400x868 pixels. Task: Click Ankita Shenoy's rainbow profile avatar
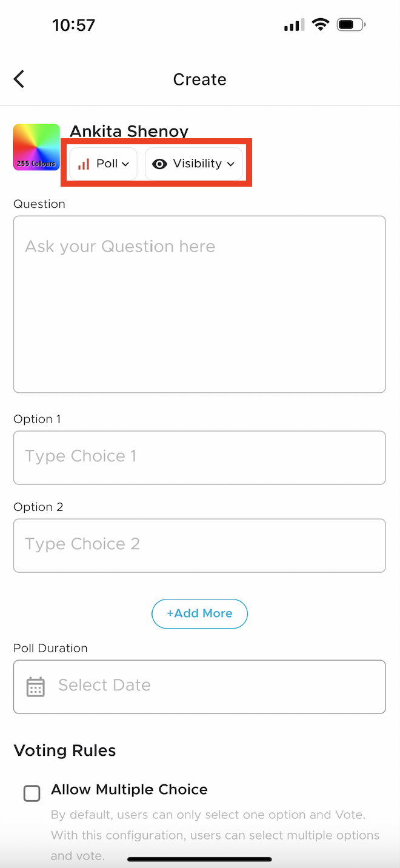(x=36, y=147)
